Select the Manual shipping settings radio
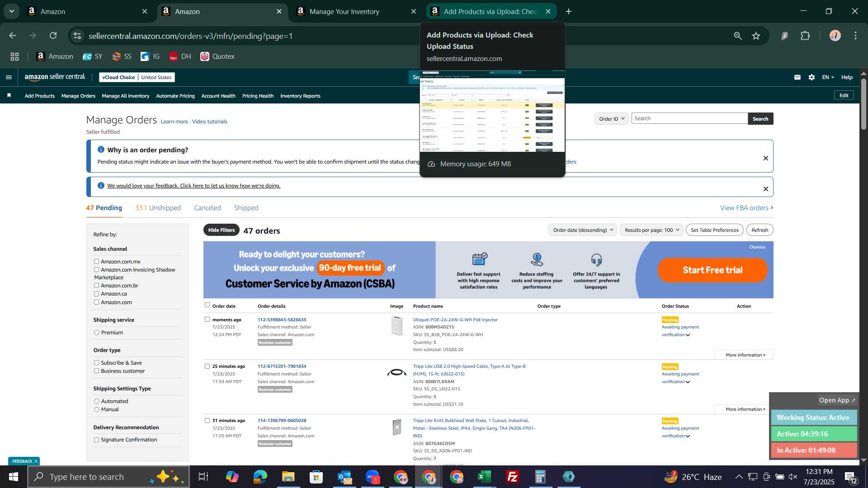The image size is (868, 488). pos(96,410)
